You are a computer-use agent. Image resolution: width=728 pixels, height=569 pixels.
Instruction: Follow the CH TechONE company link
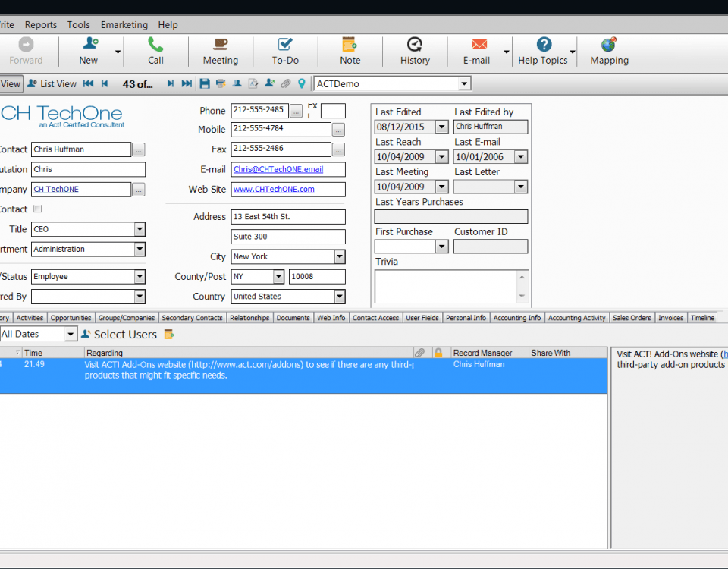coord(55,189)
